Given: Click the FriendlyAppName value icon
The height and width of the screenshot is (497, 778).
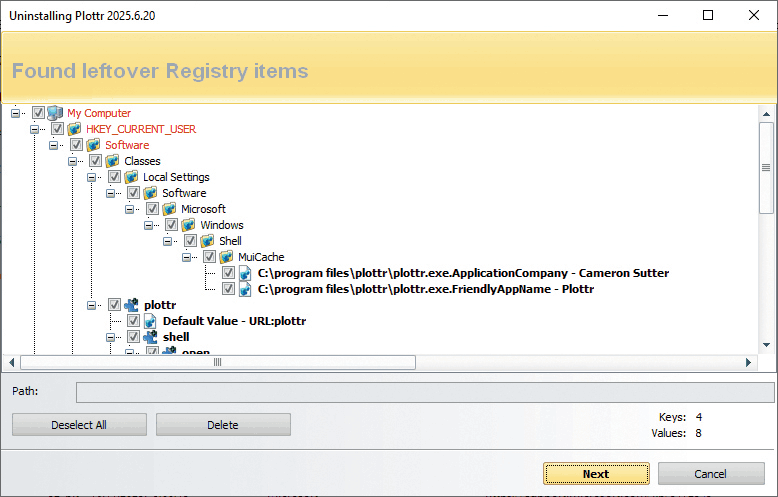Looking at the screenshot, I should click(245, 289).
